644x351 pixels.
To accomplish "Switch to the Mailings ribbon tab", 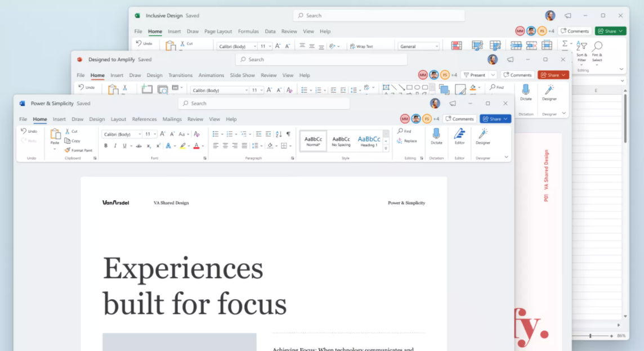I will (172, 119).
